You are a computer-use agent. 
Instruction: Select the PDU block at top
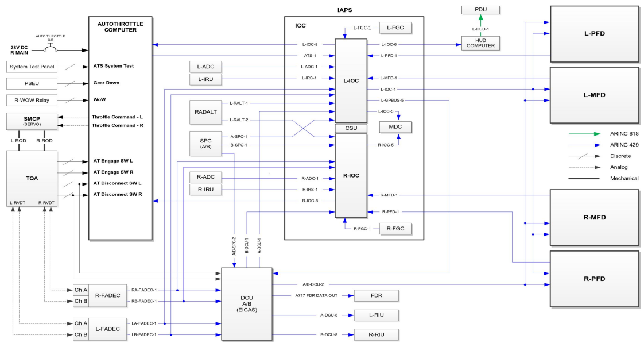coord(480,10)
